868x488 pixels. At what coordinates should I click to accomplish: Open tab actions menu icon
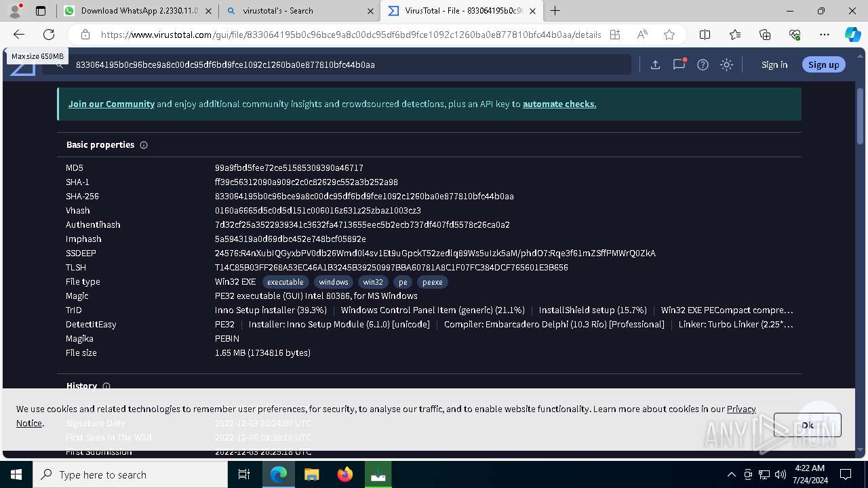coord(41,11)
